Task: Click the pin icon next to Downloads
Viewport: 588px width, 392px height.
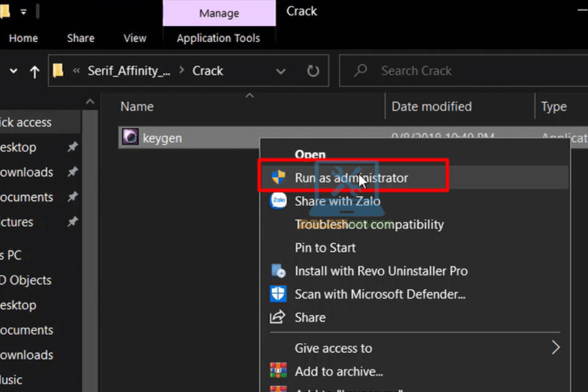Action: point(73,172)
